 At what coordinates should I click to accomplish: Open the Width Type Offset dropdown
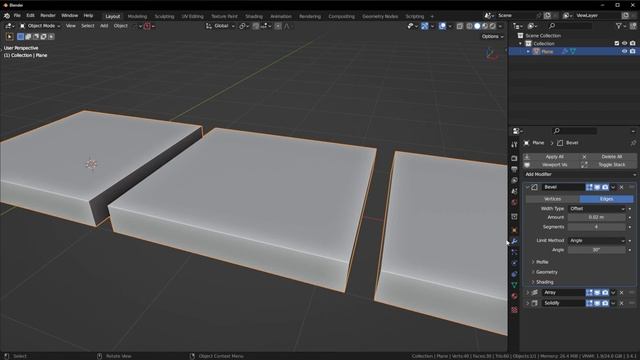click(597, 209)
